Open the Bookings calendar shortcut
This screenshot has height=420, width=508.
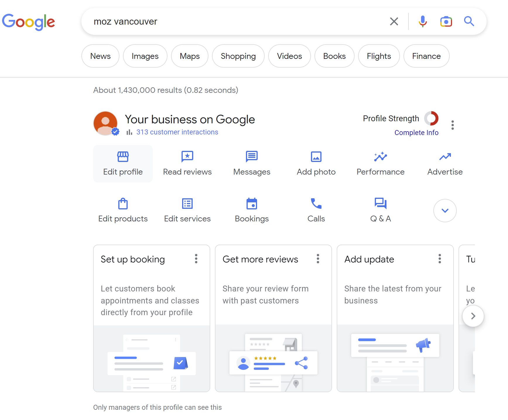252,210
